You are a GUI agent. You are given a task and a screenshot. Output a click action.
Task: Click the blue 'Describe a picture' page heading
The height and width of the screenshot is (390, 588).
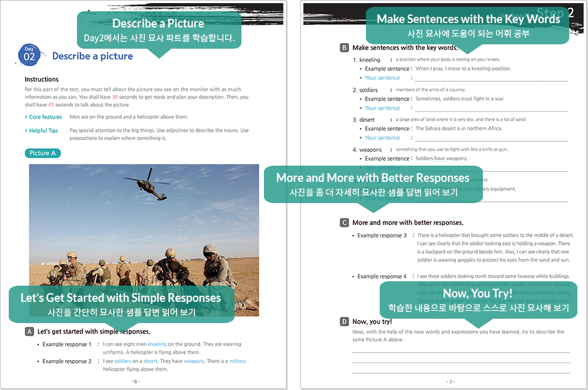click(x=93, y=56)
